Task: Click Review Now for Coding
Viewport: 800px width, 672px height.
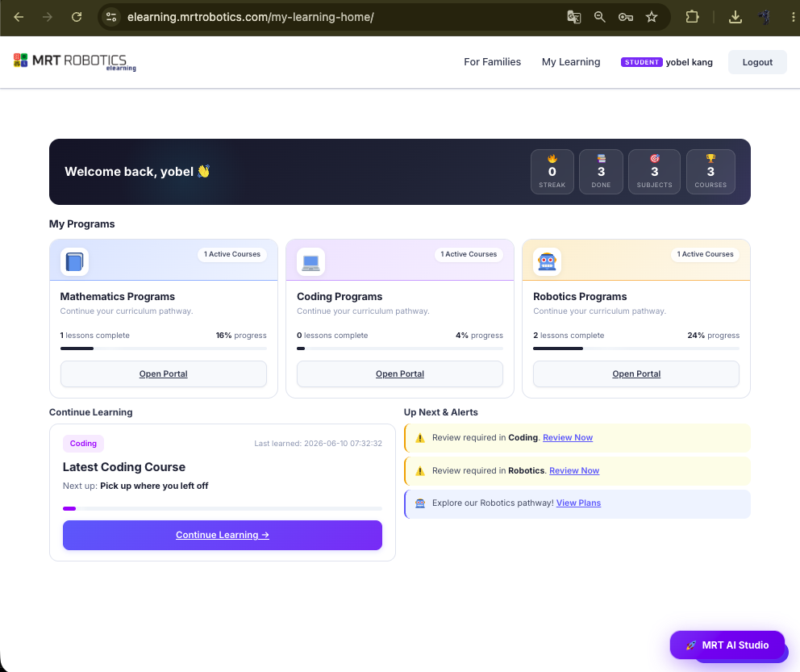Action: [x=568, y=437]
